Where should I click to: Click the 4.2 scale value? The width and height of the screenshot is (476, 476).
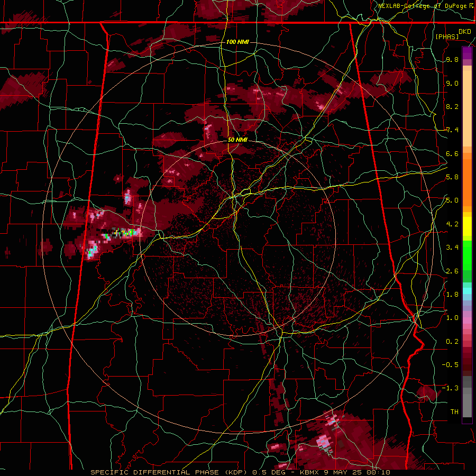point(452,224)
